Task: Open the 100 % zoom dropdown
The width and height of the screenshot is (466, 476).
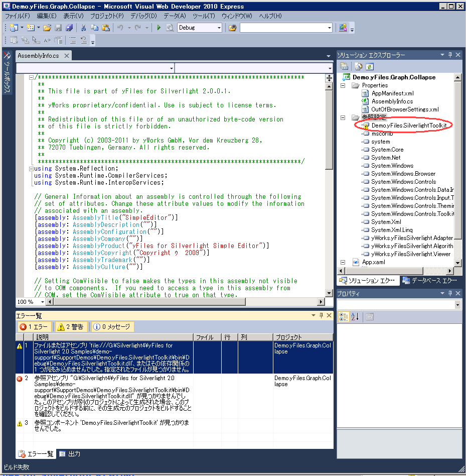Action: [43, 302]
